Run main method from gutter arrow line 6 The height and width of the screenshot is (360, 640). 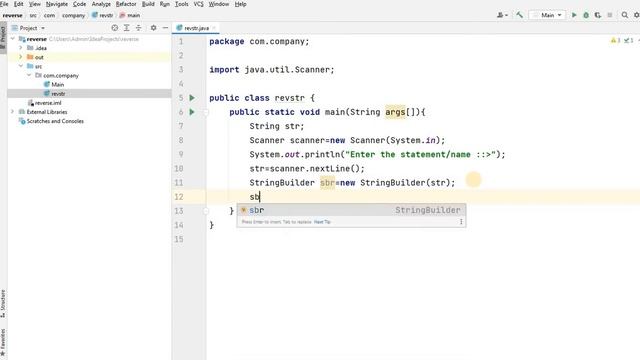[192, 112]
